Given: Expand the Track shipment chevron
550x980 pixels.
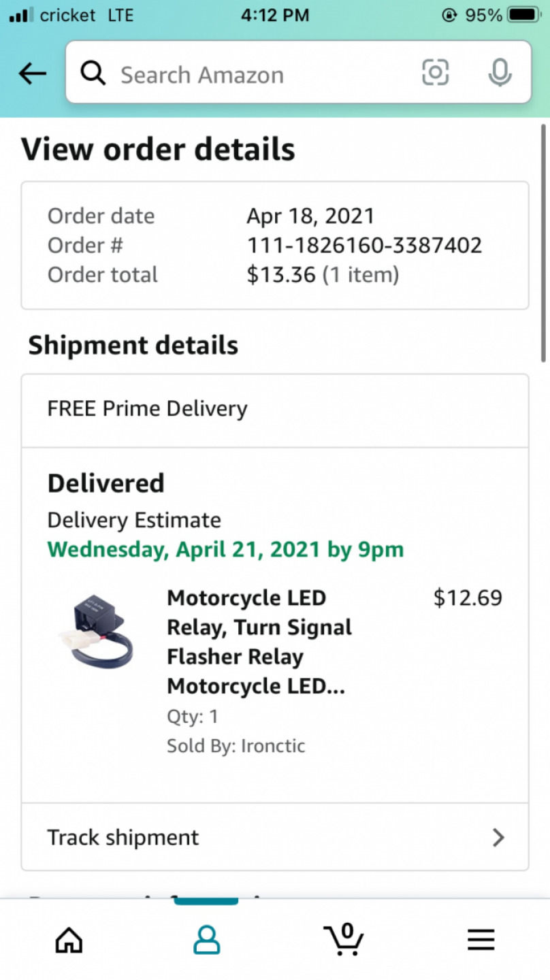Looking at the screenshot, I should (x=499, y=837).
